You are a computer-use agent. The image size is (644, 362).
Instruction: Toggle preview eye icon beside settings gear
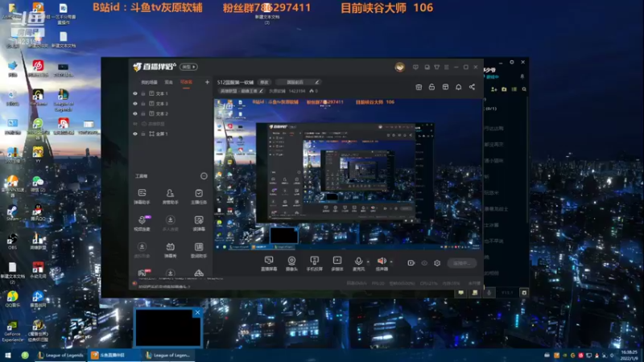pyautogui.click(x=424, y=263)
